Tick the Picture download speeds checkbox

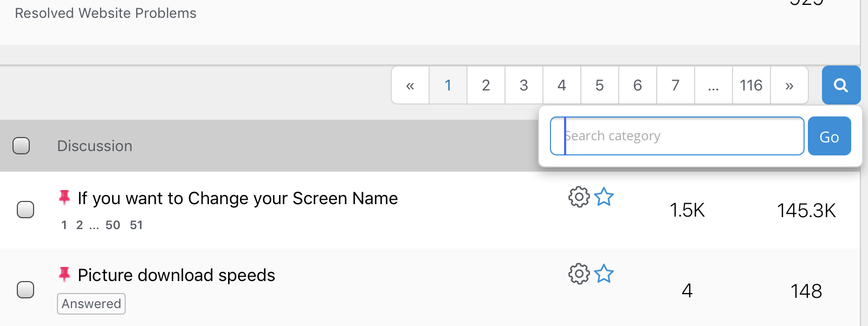point(25,290)
